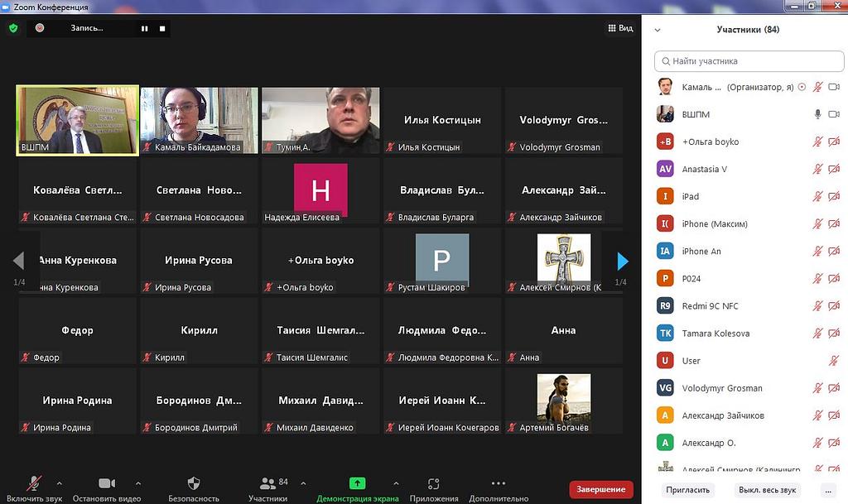Open the Вид layout menu

coord(620,28)
